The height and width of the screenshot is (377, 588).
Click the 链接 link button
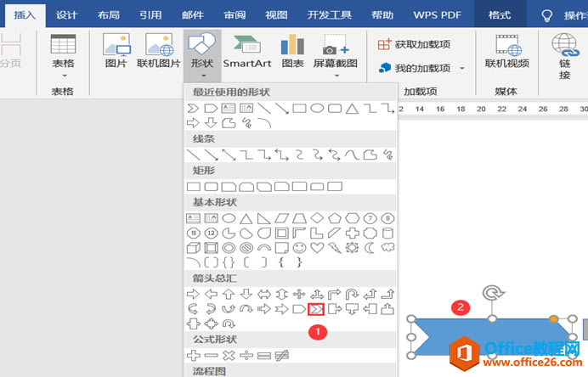pyautogui.click(x=565, y=56)
